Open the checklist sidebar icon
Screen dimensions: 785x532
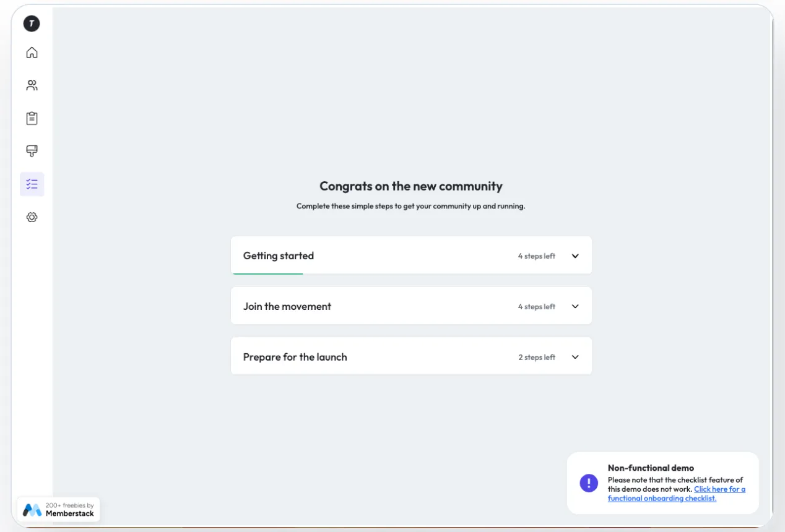click(x=32, y=184)
